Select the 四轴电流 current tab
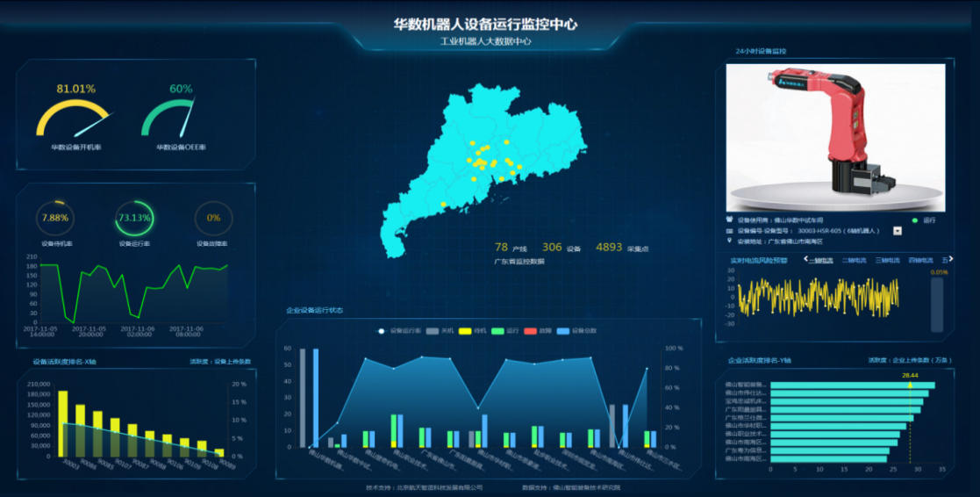 [920, 260]
